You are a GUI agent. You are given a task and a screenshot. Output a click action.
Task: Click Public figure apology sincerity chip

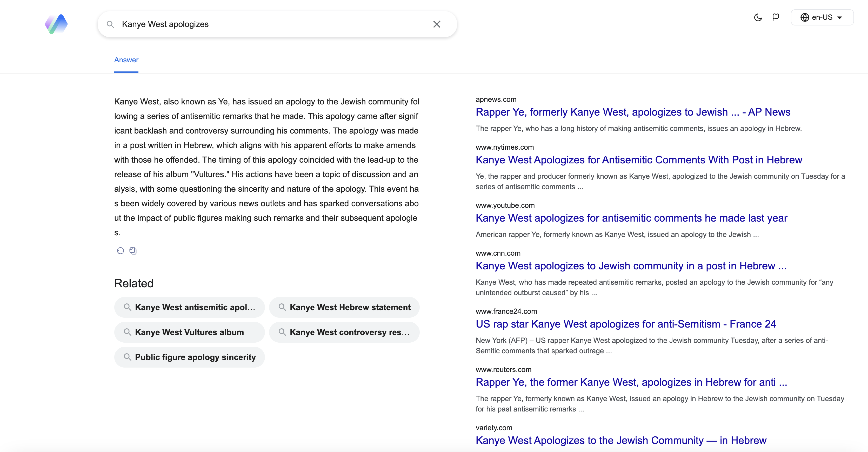(189, 357)
